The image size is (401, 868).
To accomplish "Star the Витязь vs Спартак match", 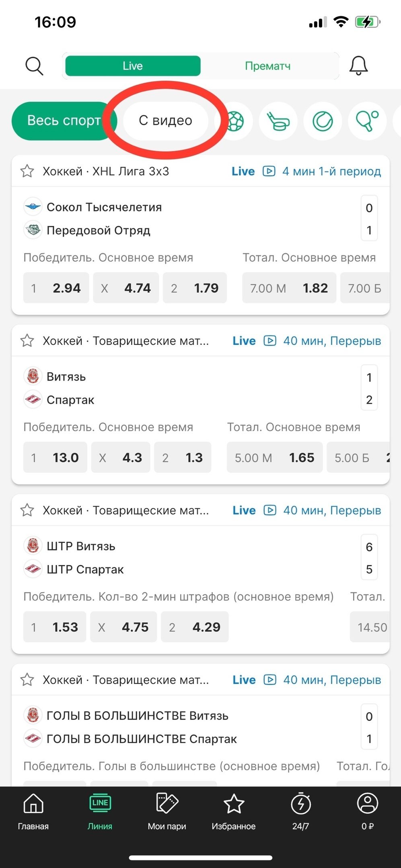I will click(27, 341).
